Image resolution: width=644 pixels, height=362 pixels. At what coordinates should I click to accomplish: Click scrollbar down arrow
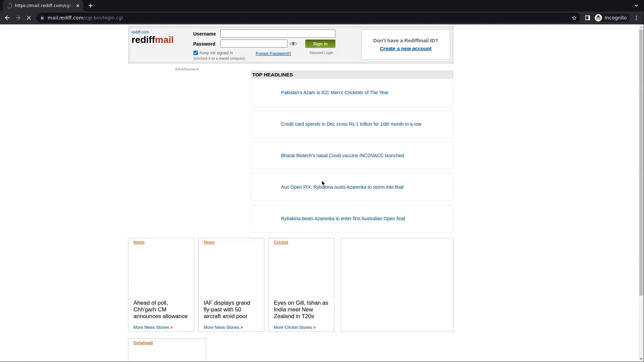click(x=641, y=359)
